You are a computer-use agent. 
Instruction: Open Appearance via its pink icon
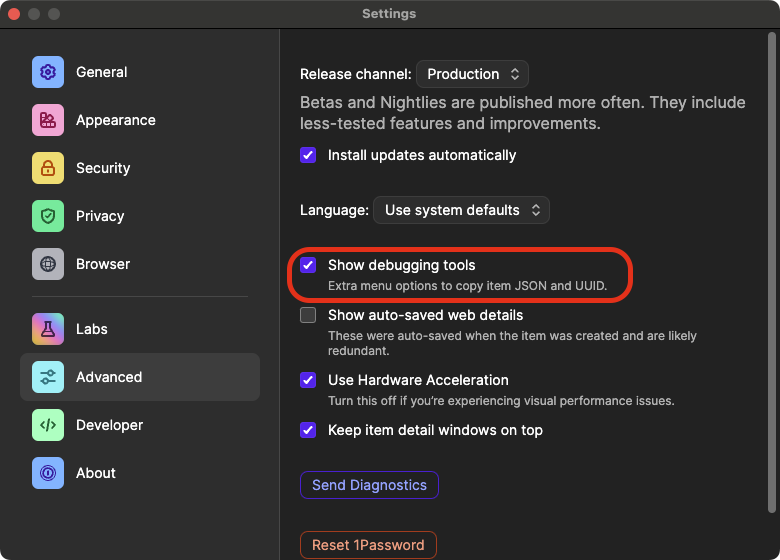48,120
